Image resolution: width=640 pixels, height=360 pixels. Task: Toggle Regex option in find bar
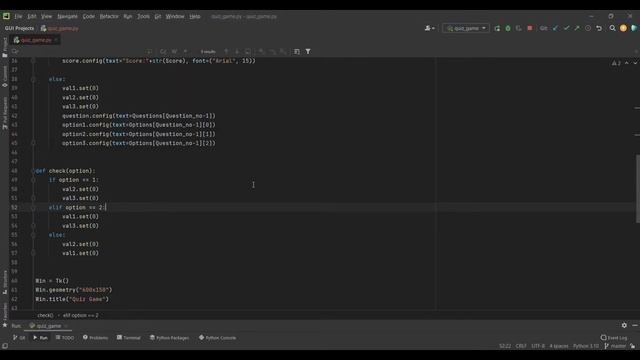click(x=185, y=51)
